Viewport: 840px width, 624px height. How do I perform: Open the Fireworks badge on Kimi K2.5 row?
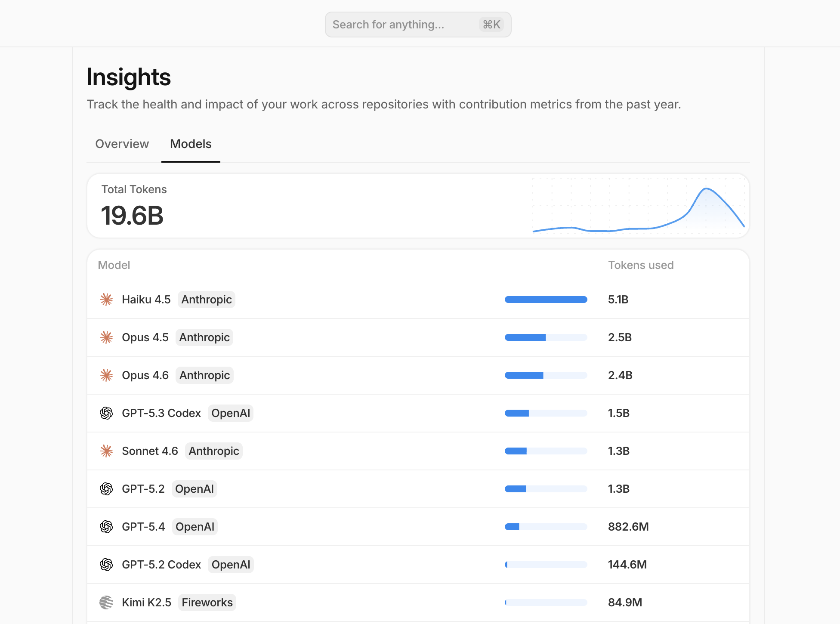[x=207, y=602]
